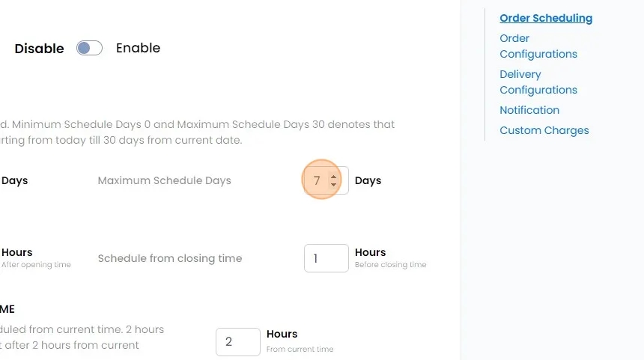Open the Order Scheduling section link

pos(546,18)
